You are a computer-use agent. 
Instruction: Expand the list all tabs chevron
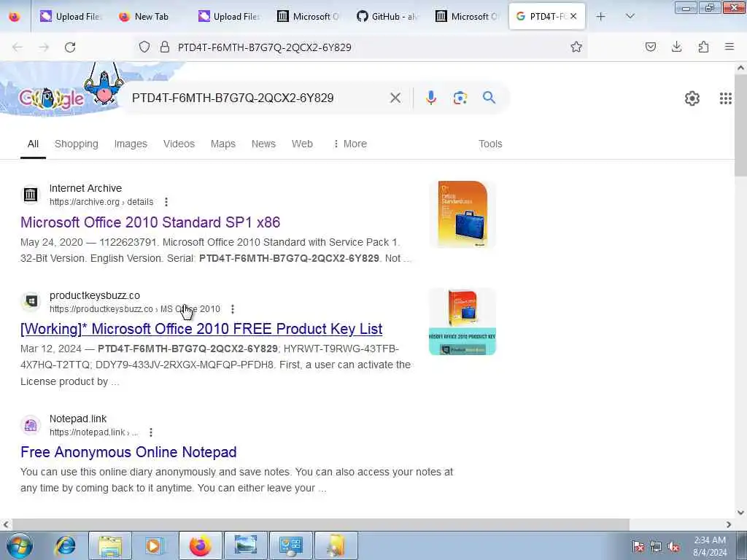pyautogui.click(x=630, y=16)
